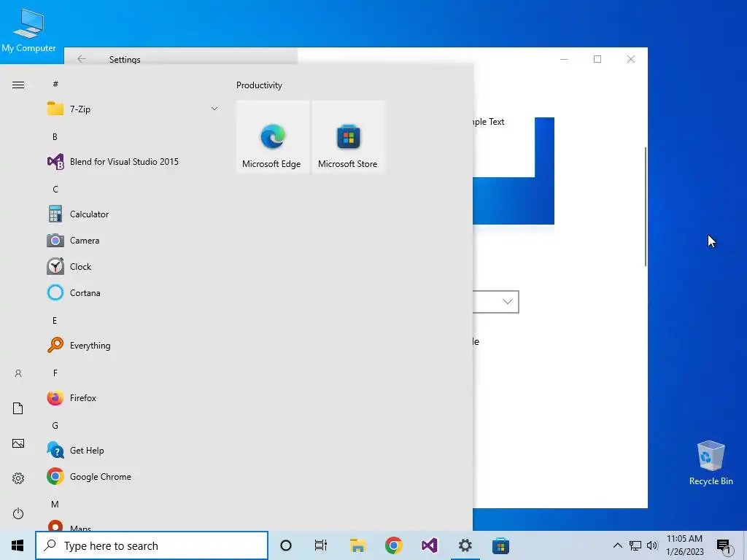Open the Calculator app
Image resolution: width=747 pixels, height=560 pixels.
click(133, 214)
